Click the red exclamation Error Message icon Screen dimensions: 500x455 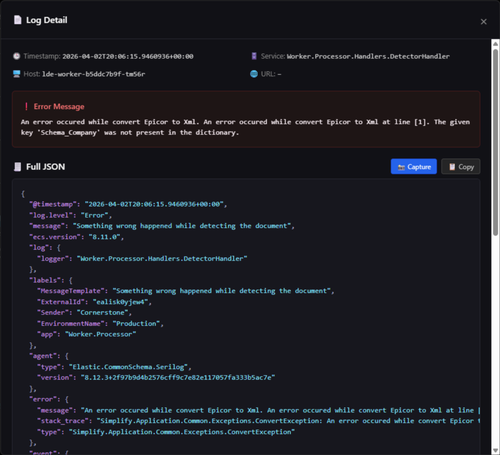click(x=26, y=107)
